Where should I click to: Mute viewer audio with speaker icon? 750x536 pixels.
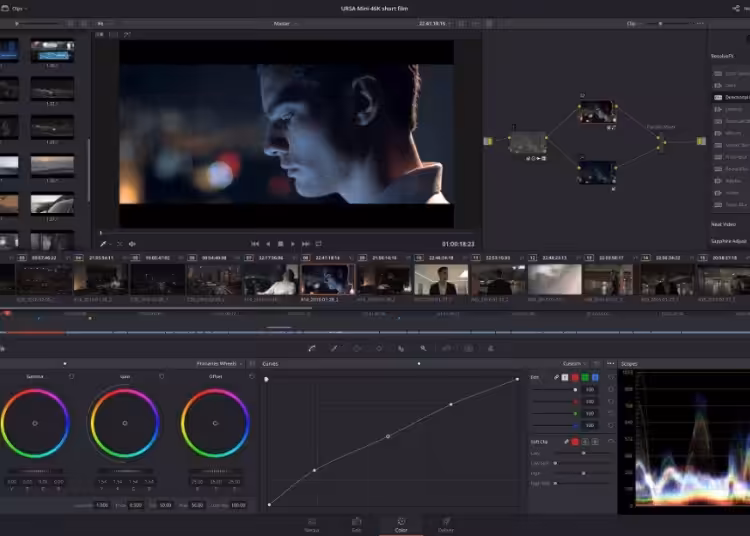click(x=132, y=244)
